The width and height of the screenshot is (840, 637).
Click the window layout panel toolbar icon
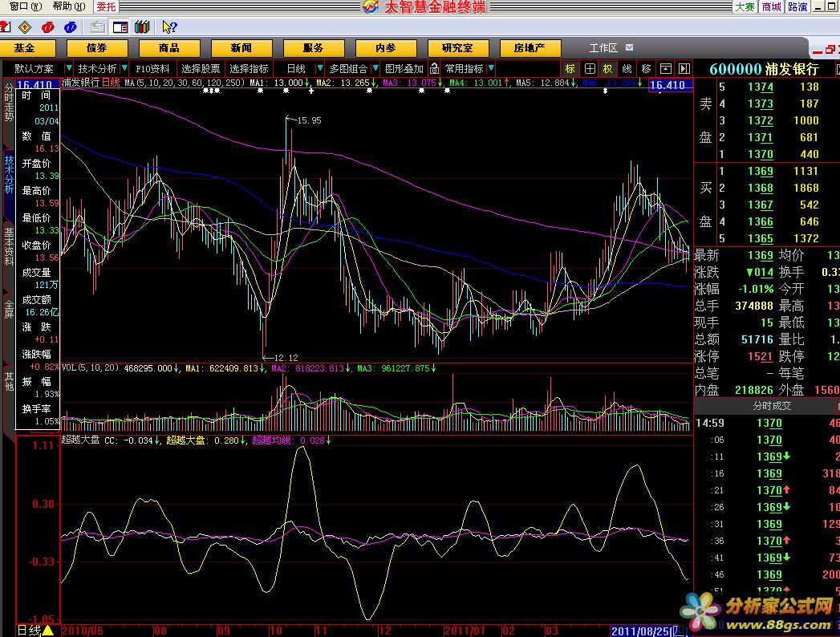pos(120,26)
